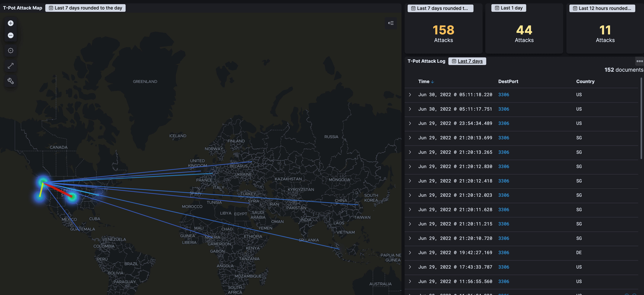Click the full screen map icon
This screenshot has width=644, height=295.
10,66
